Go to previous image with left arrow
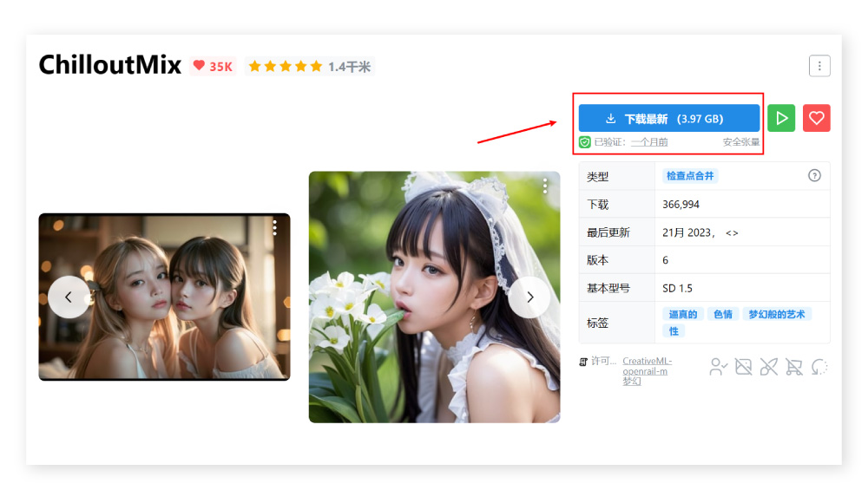 pyautogui.click(x=69, y=297)
